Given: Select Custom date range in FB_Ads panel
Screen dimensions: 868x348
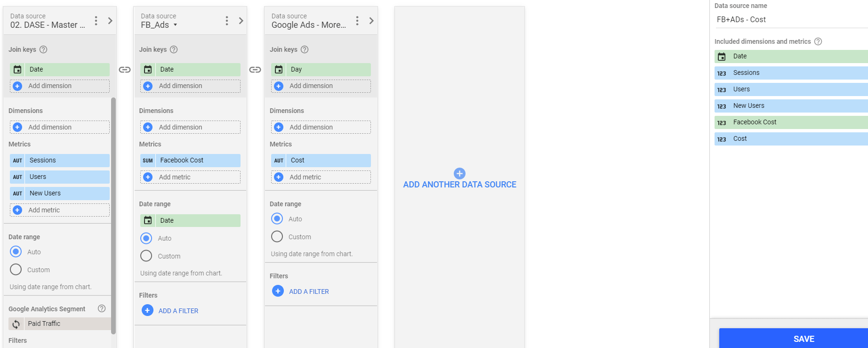Looking at the screenshot, I should [x=146, y=256].
